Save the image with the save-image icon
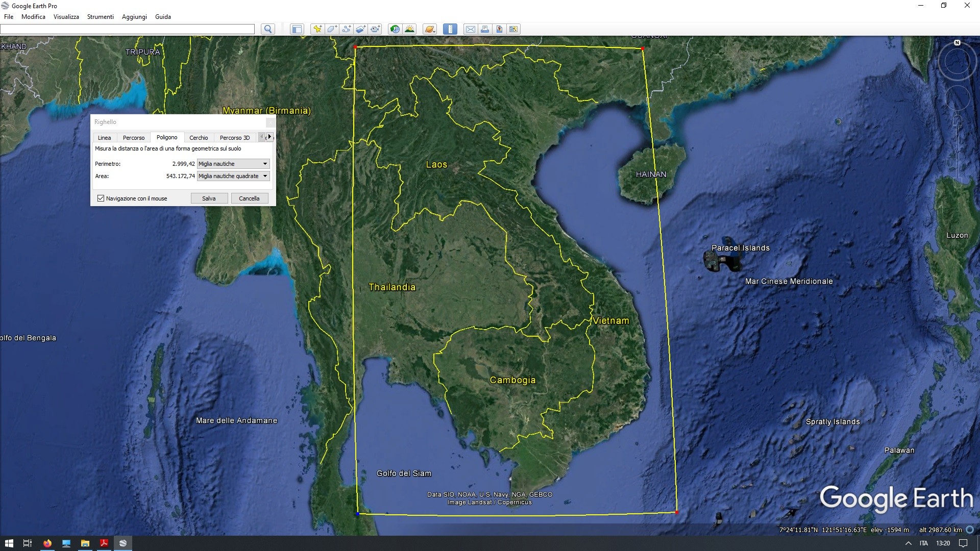980x551 pixels. pos(499,29)
